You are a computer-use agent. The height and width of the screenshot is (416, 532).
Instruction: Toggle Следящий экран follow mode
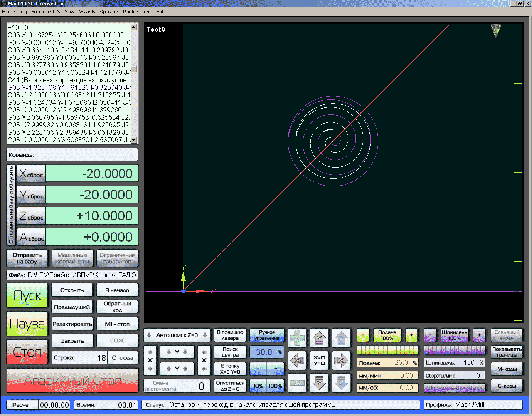pos(507,335)
